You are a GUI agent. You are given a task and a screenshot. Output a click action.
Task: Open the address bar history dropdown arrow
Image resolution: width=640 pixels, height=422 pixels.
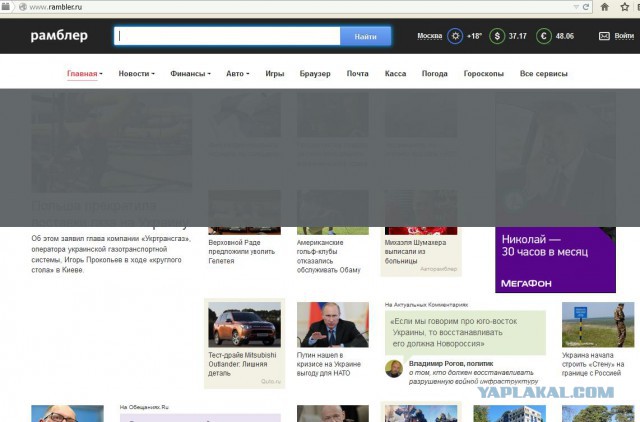coord(576,7)
